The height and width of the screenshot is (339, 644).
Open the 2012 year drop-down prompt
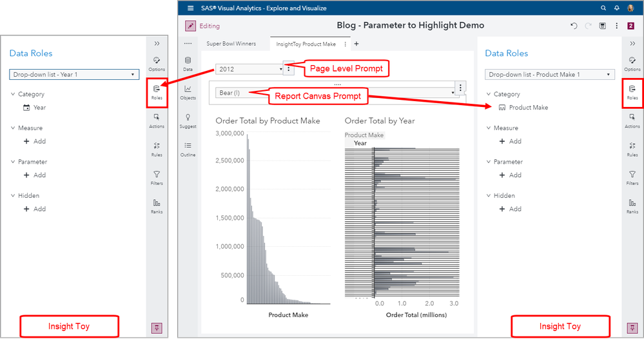tap(249, 69)
